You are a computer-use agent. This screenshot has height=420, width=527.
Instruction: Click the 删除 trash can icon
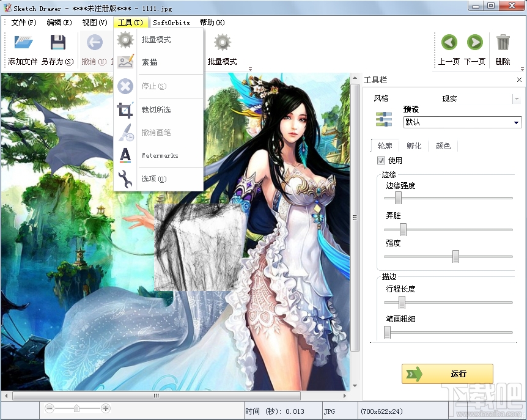point(503,43)
